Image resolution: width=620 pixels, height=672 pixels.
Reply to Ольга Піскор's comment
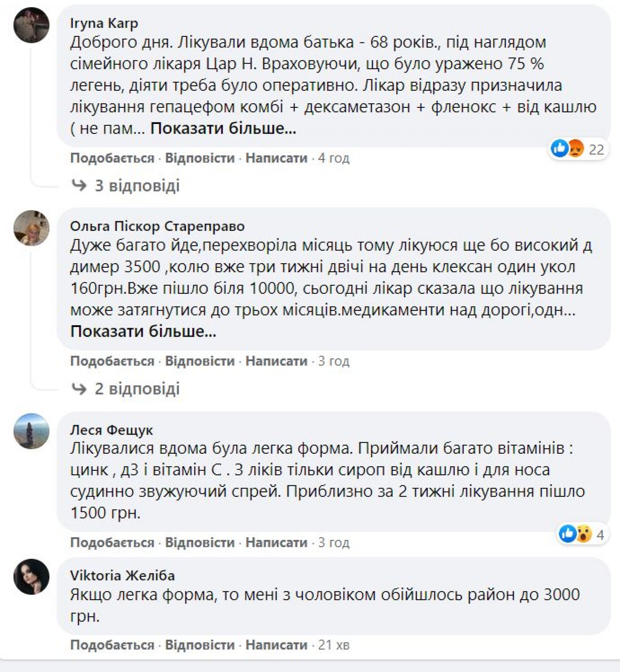coord(200,361)
